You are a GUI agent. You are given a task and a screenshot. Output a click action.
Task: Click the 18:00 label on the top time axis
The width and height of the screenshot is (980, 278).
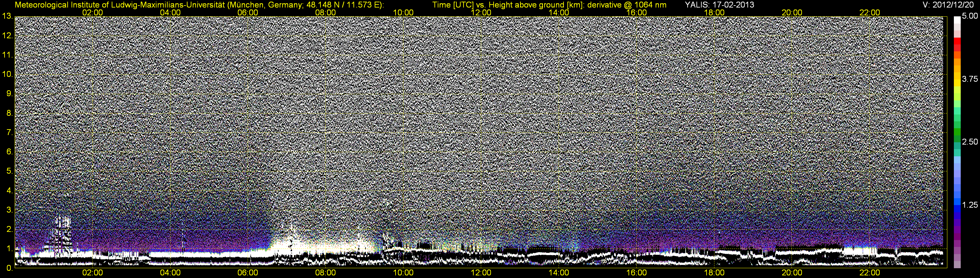[714, 12]
